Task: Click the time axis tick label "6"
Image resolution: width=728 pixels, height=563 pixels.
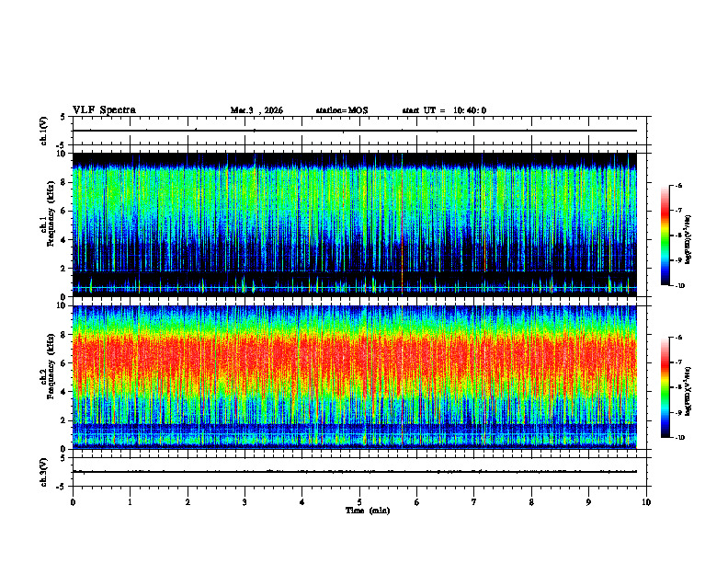Action: [x=417, y=502]
